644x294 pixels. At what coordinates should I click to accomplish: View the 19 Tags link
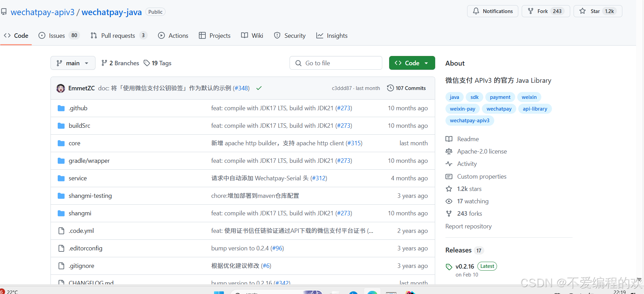click(158, 63)
